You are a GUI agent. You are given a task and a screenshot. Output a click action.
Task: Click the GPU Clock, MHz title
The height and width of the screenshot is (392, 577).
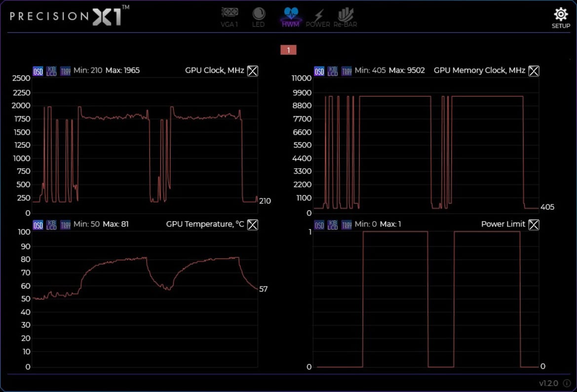(x=215, y=70)
